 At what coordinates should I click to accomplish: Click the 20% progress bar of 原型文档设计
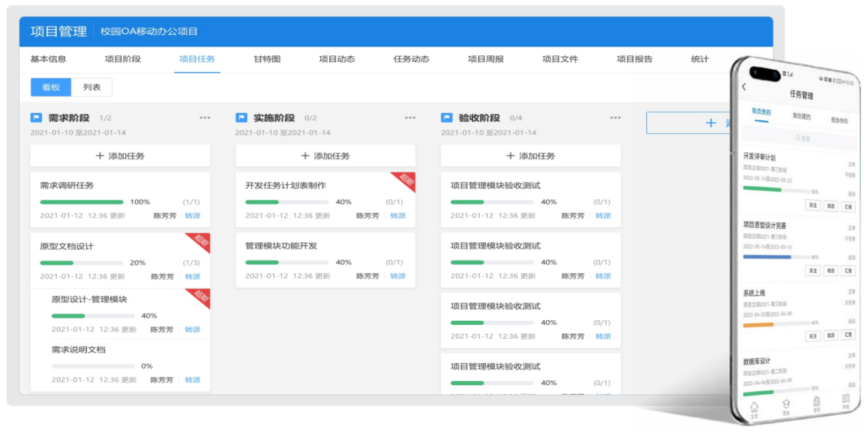click(x=81, y=263)
